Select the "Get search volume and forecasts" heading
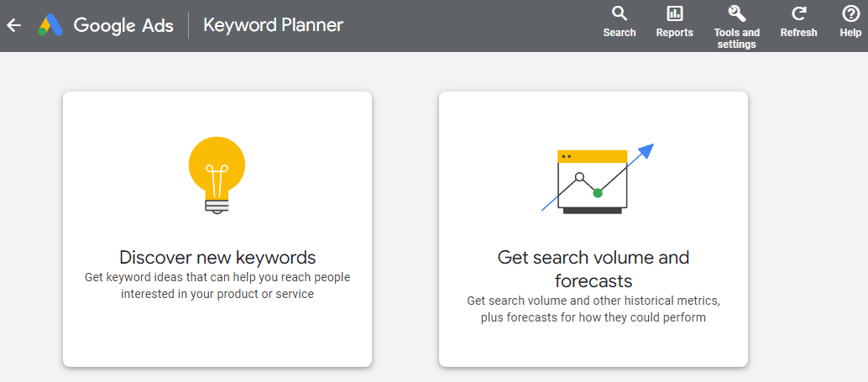The width and height of the screenshot is (868, 382). [x=593, y=268]
